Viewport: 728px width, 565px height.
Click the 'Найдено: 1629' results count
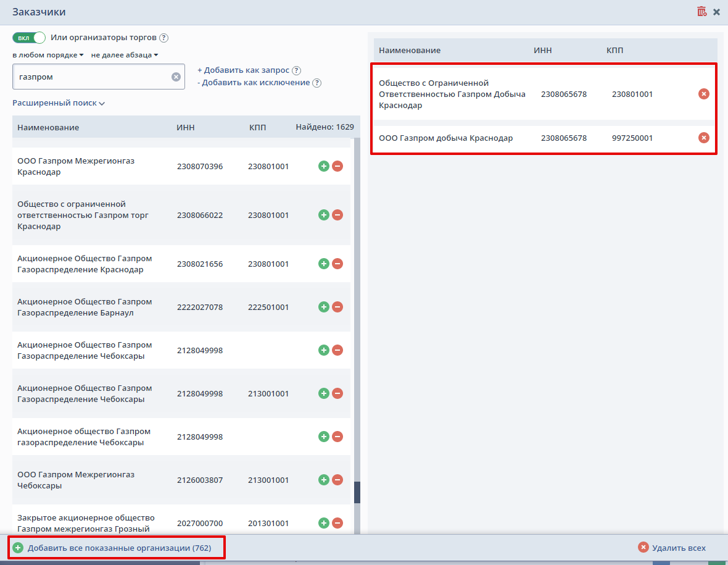325,127
